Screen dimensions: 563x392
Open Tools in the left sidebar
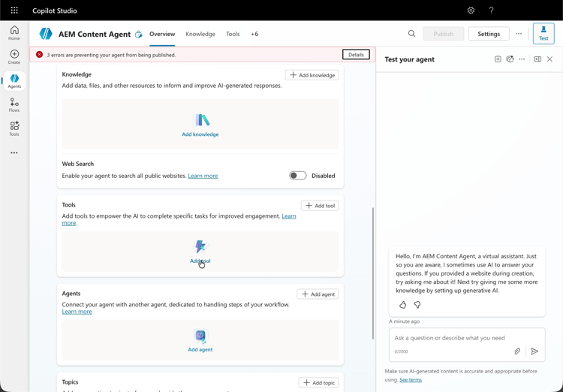coord(14,128)
